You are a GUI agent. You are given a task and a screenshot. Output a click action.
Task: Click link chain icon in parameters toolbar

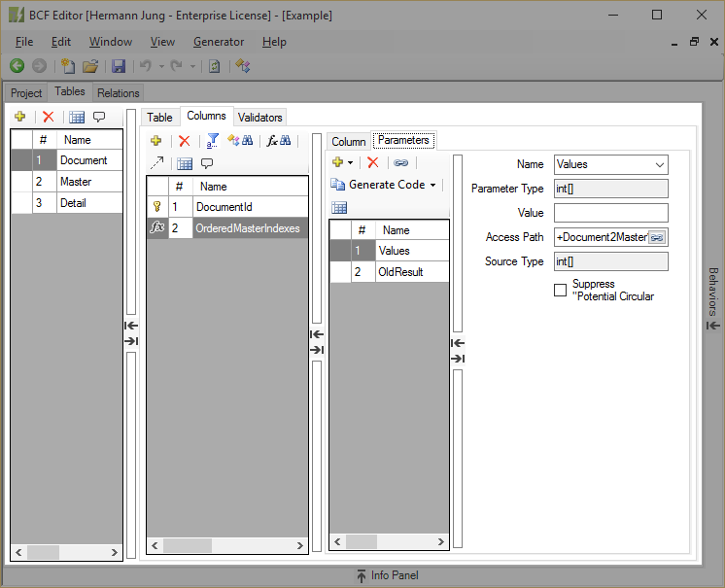[x=400, y=162]
